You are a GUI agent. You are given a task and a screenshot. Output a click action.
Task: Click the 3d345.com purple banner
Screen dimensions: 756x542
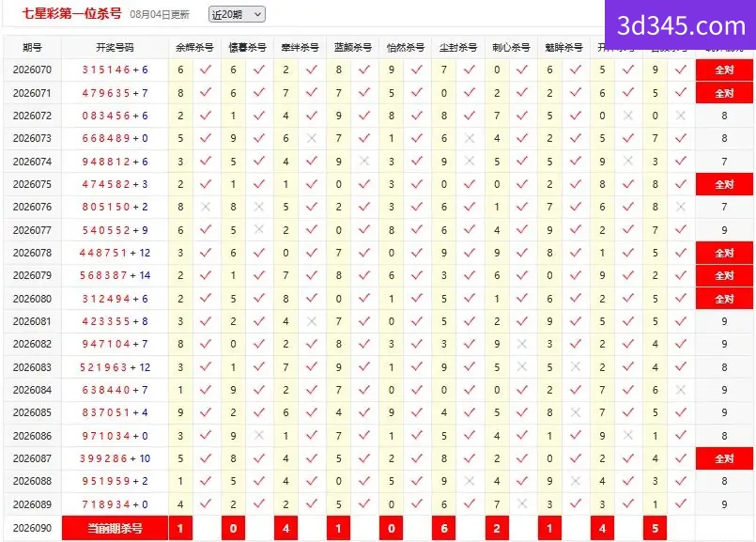pos(680,25)
